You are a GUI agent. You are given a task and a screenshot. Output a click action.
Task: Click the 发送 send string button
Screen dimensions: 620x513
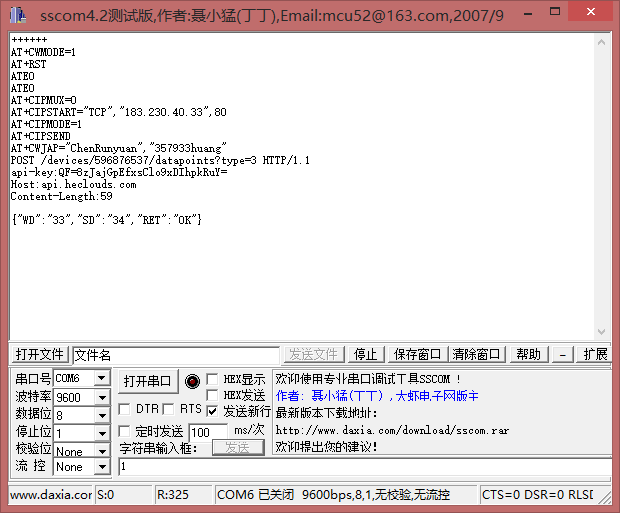[x=238, y=447]
